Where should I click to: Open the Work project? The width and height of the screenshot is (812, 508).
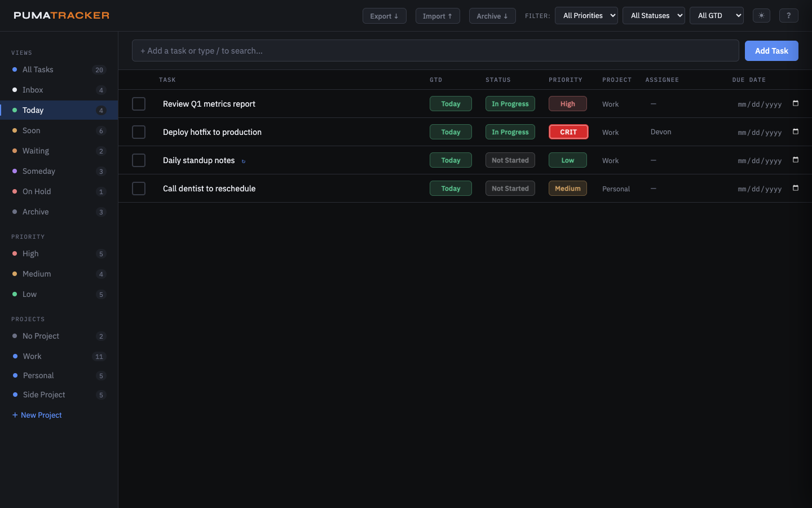[59, 356]
